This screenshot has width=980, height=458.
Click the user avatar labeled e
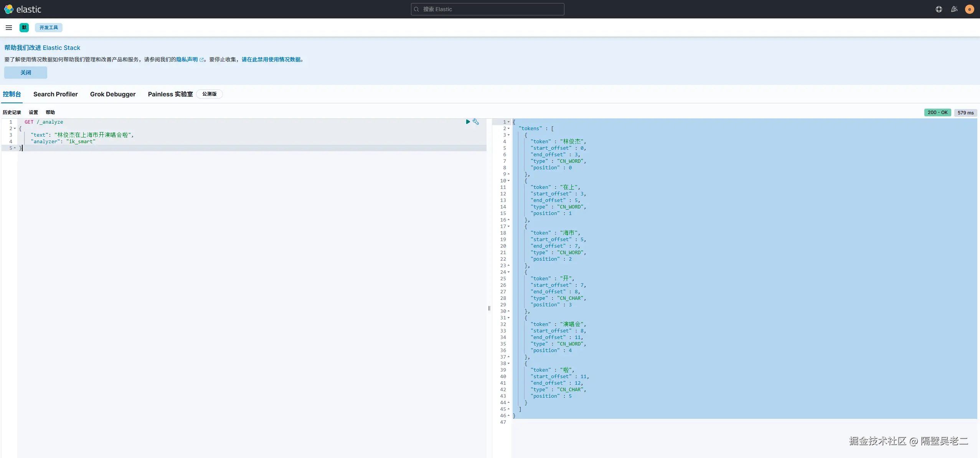pos(970,9)
